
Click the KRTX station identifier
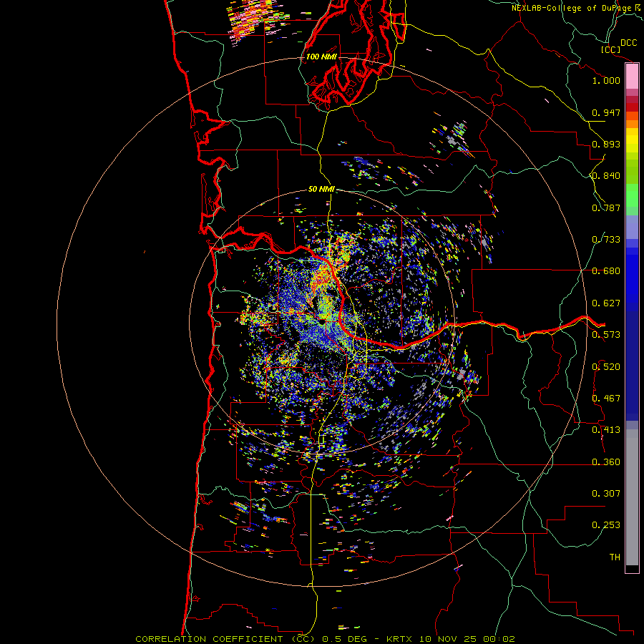tap(399, 639)
